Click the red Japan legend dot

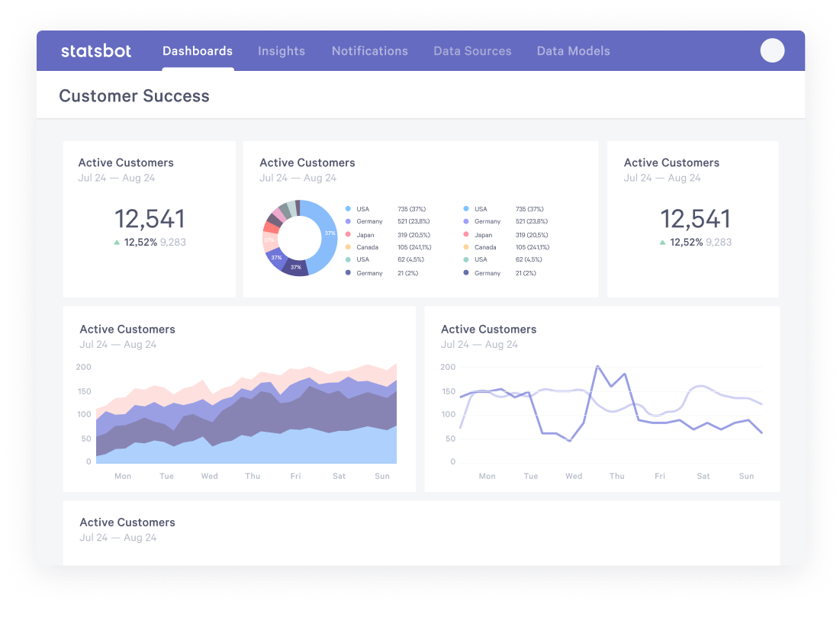[x=349, y=234]
